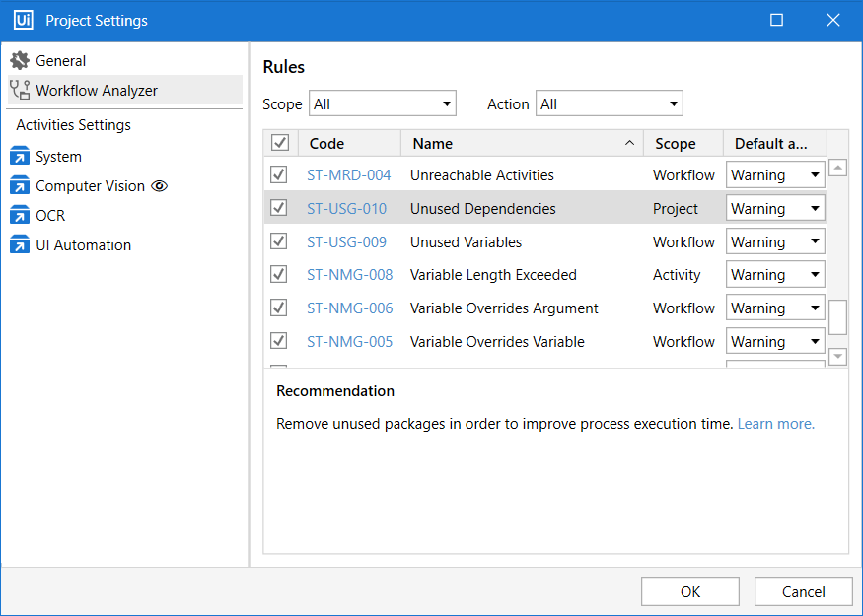The image size is (863, 616).
Task: Click the System activities icon
Action: click(x=20, y=157)
